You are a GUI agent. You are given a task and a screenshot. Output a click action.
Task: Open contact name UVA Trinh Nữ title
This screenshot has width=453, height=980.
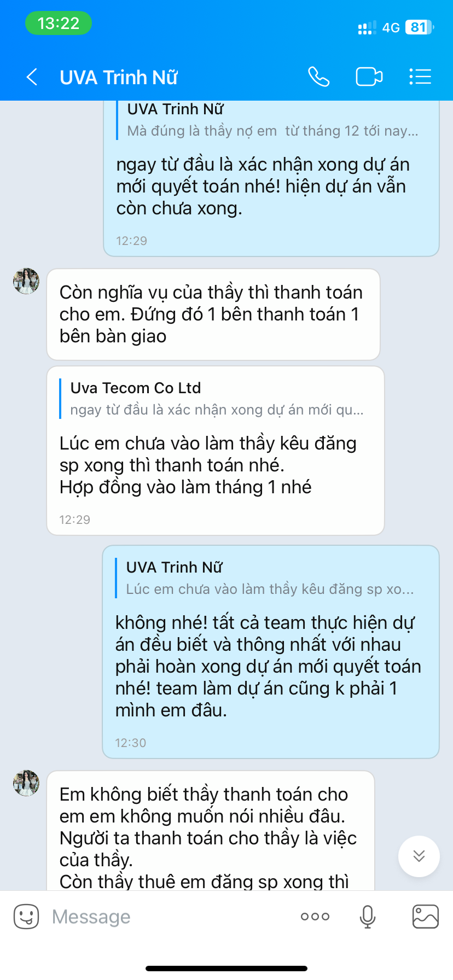(x=119, y=77)
